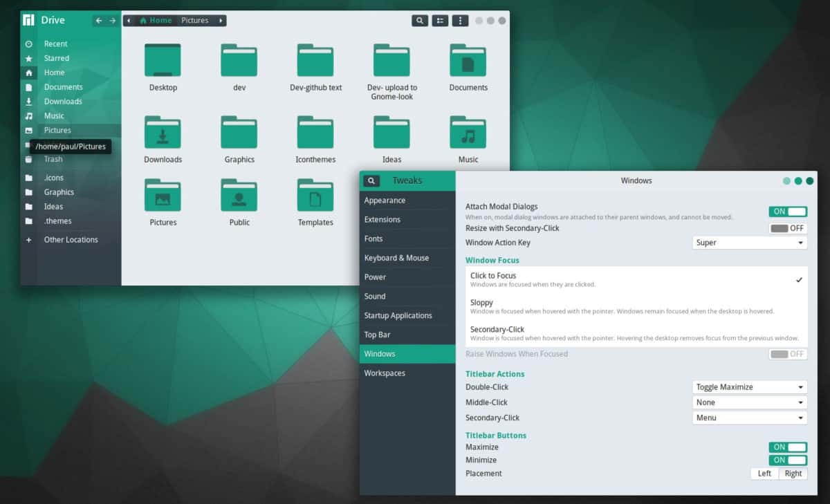Change the Secondary-Click Menu dropdown

(750, 417)
